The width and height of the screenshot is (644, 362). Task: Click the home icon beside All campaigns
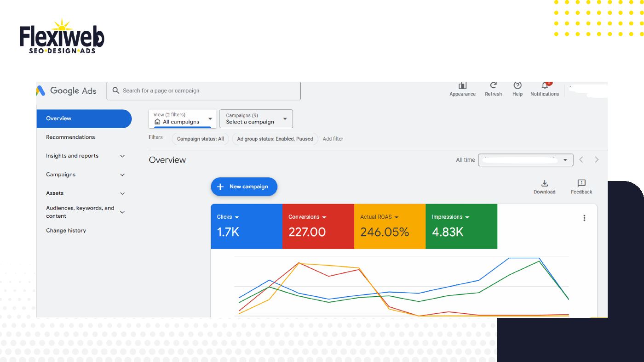[x=158, y=122]
